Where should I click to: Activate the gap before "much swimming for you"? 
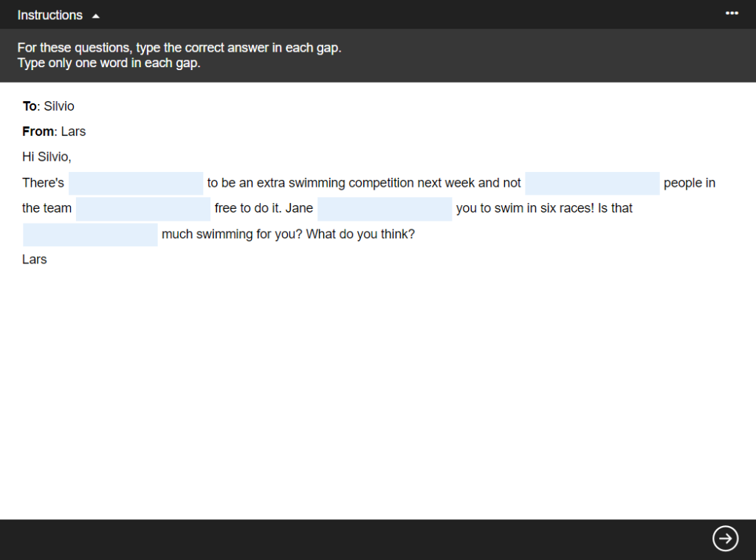90,235
